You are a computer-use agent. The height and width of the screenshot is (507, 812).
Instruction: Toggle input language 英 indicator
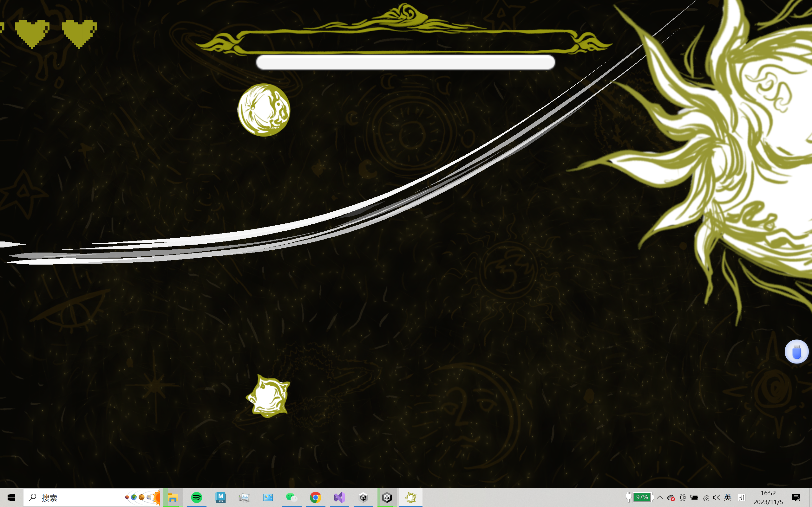727,497
